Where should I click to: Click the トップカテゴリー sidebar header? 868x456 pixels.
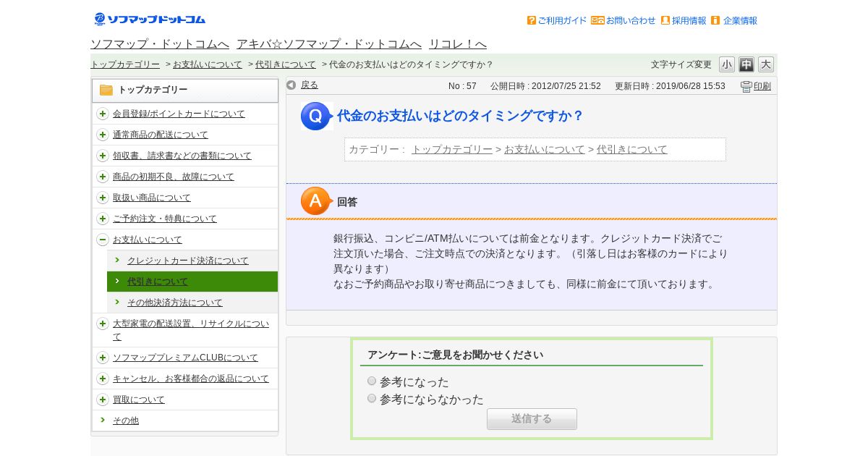[x=185, y=90]
